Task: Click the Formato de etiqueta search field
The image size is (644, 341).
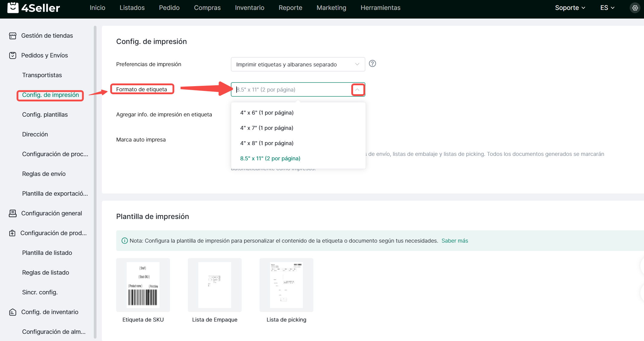Action: [x=291, y=89]
